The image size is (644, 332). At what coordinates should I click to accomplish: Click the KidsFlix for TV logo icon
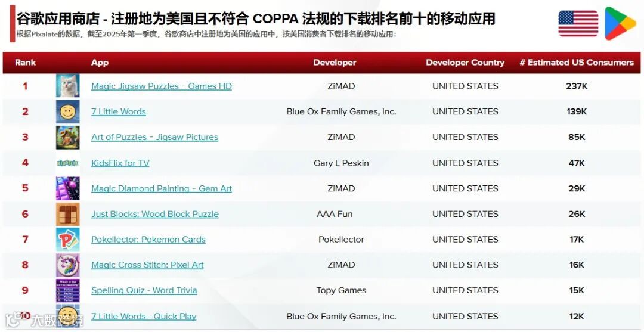pos(68,163)
